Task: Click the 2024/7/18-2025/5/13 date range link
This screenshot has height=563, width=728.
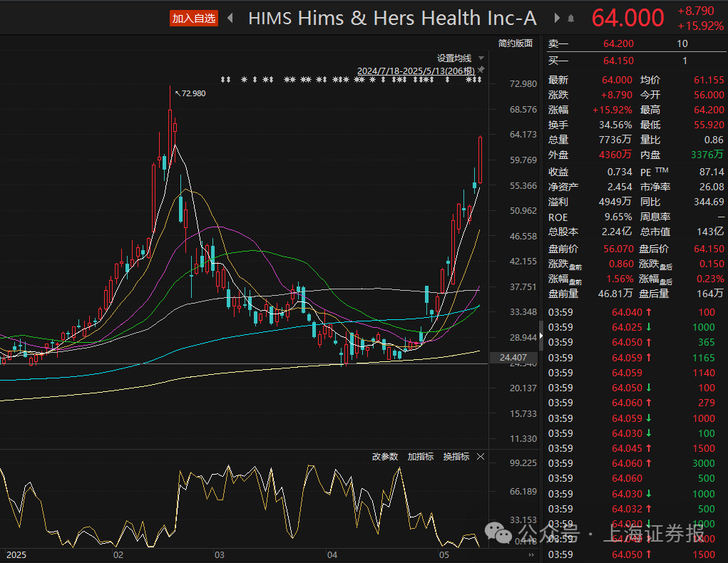Action: [x=416, y=71]
